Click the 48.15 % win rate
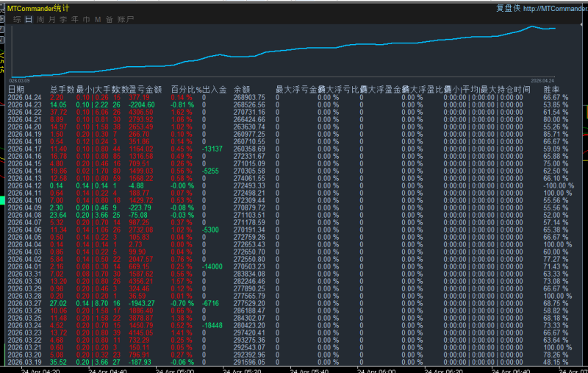This screenshot has height=373, width=588. (x=556, y=363)
